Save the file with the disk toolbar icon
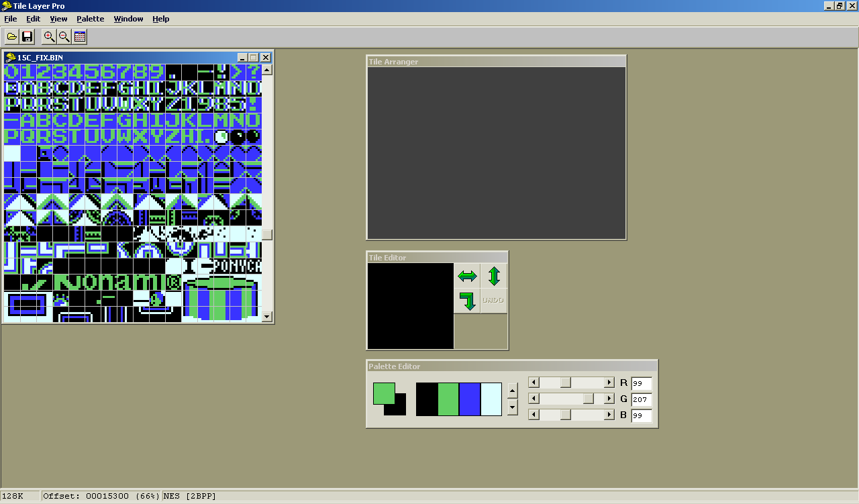The width and height of the screenshot is (859, 504). point(27,36)
